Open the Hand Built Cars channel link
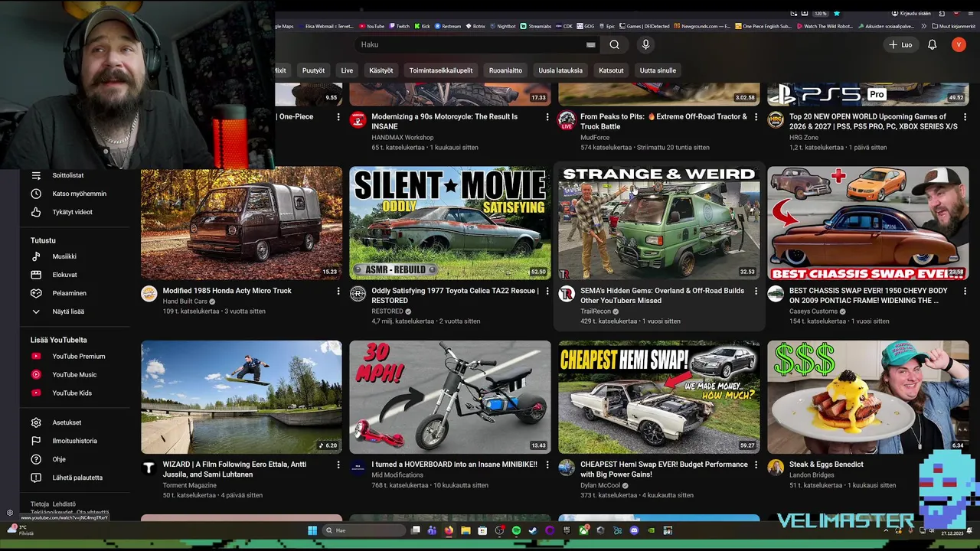 [185, 302]
